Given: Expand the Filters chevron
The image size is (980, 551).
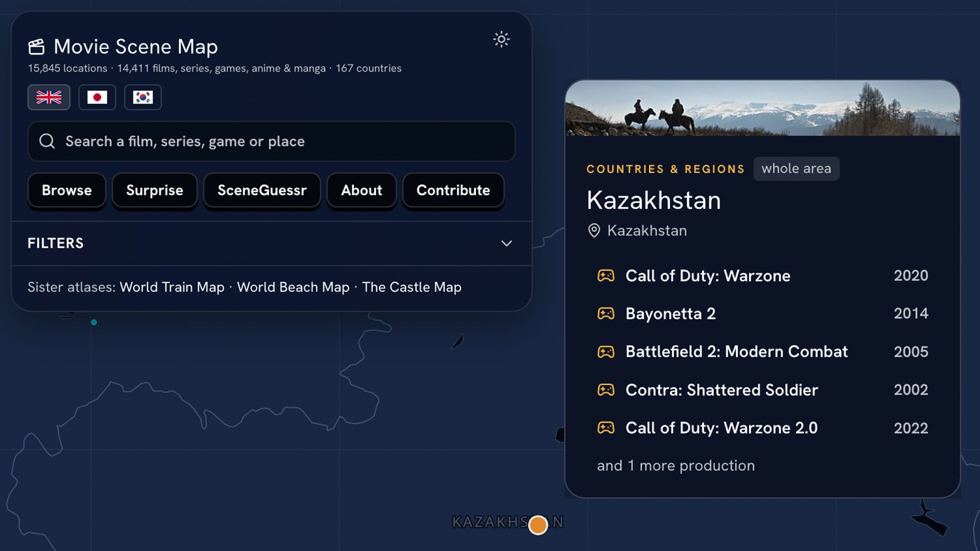Looking at the screenshot, I should (x=506, y=243).
